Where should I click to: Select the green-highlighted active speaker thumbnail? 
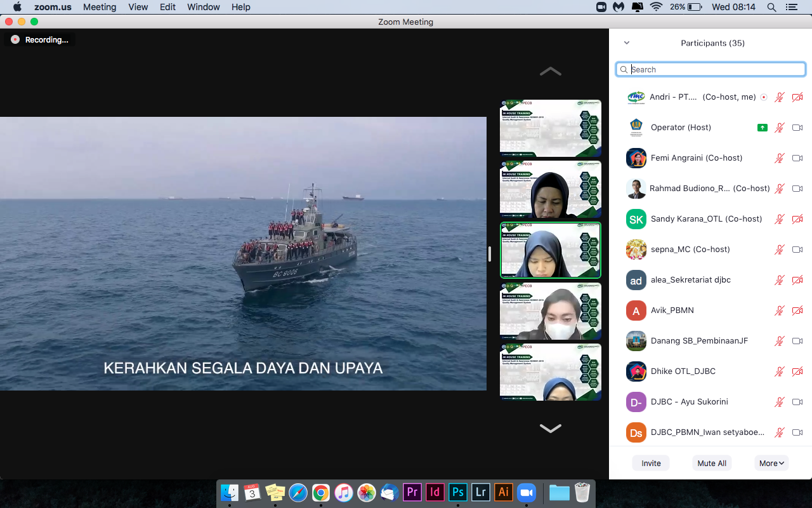(x=550, y=250)
